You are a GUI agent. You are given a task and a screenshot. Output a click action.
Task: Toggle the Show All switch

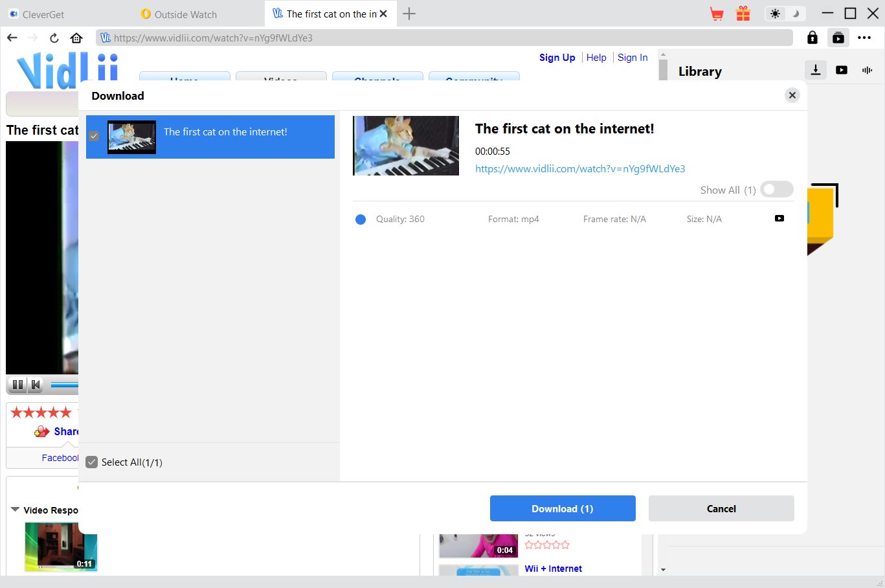[776, 189]
